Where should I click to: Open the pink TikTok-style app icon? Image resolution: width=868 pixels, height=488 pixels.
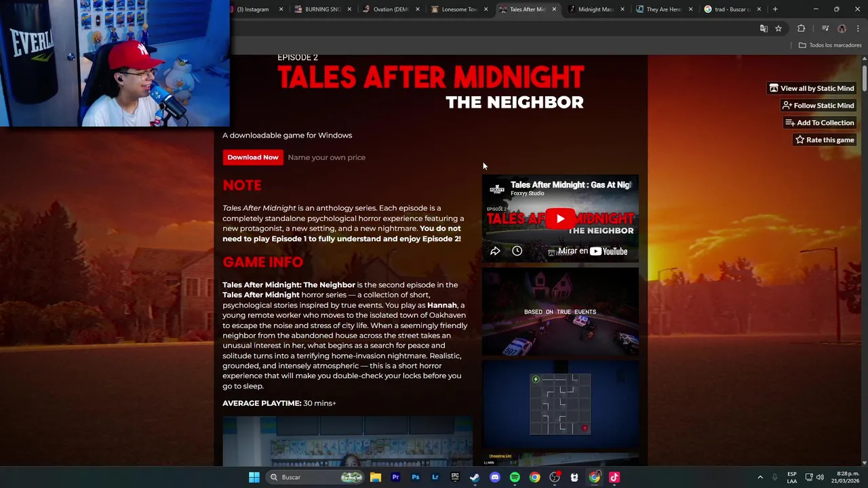614,477
